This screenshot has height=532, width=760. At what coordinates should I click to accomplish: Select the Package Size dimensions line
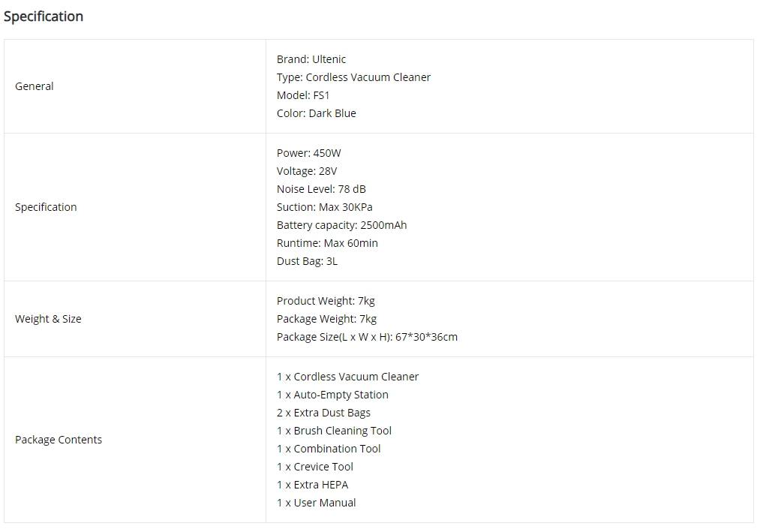(x=367, y=337)
